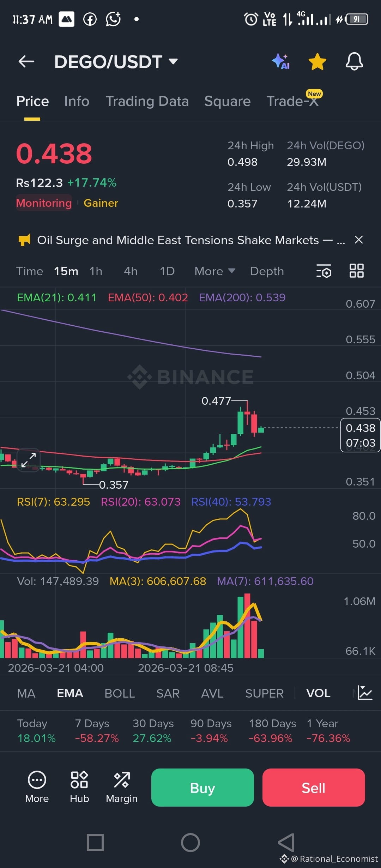Switch chart to 1h interval
The width and height of the screenshot is (381, 868).
pos(96,271)
